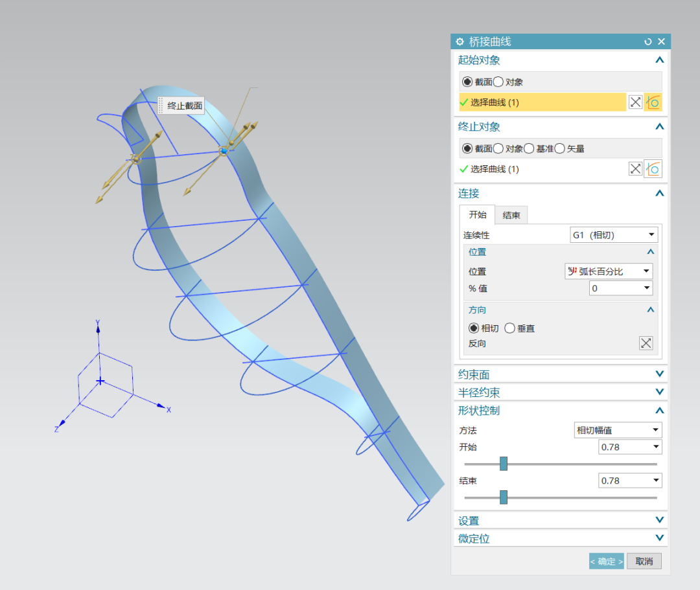Collapse the 位置 subsection
The height and width of the screenshot is (590, 700).
tap(651, 252)
